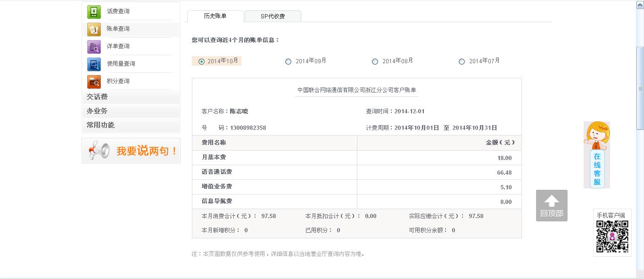
Task: Click the megaphone 我要说两句 banner
Action: tap(131, 151)
